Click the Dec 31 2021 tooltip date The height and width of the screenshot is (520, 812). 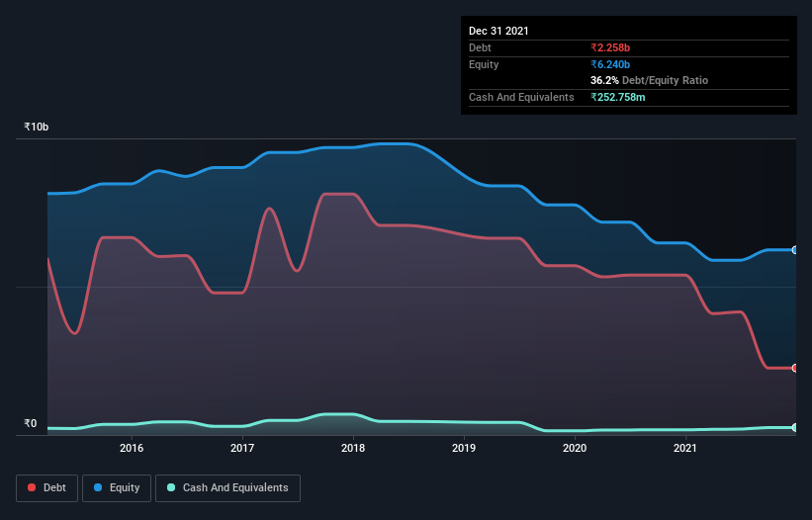tap(498, 31)
